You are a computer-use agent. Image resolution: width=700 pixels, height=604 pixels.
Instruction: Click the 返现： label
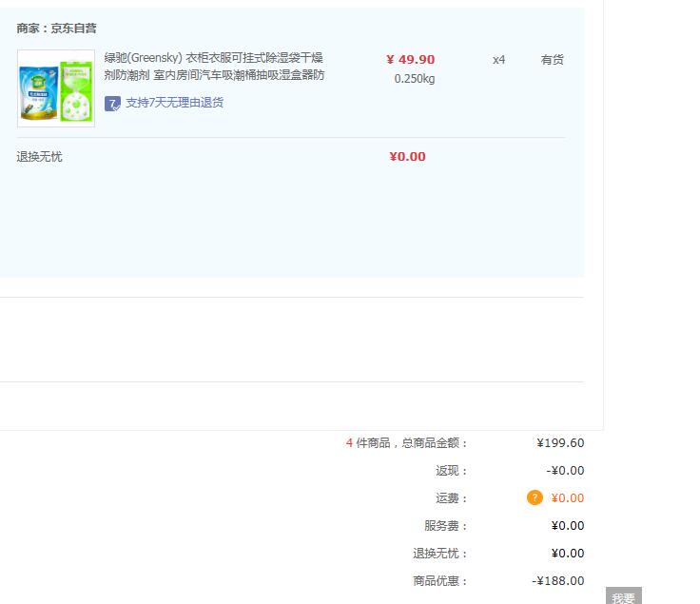click(452, 471)
